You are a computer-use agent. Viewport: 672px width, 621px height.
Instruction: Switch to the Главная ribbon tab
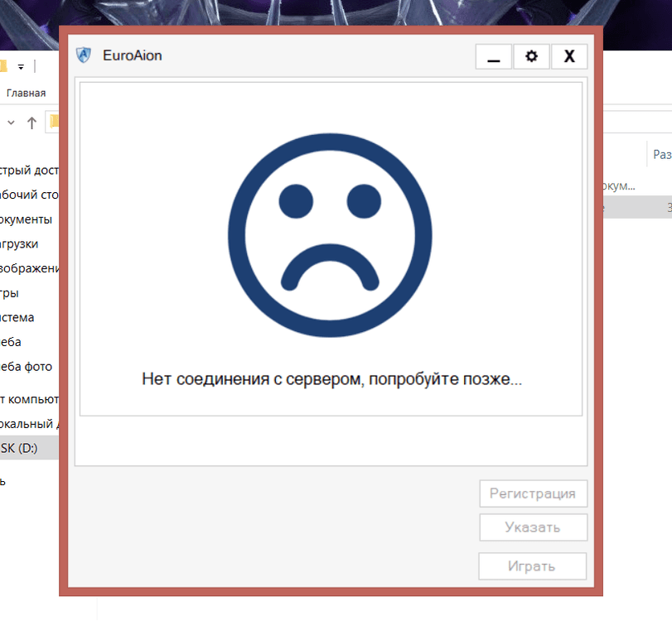pyautogui.click(x=26, y=94)
